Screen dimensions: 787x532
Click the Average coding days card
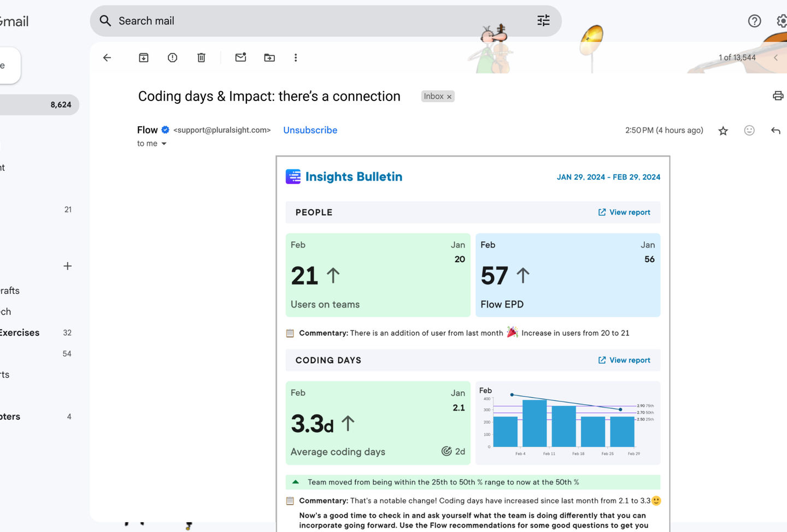378,423
